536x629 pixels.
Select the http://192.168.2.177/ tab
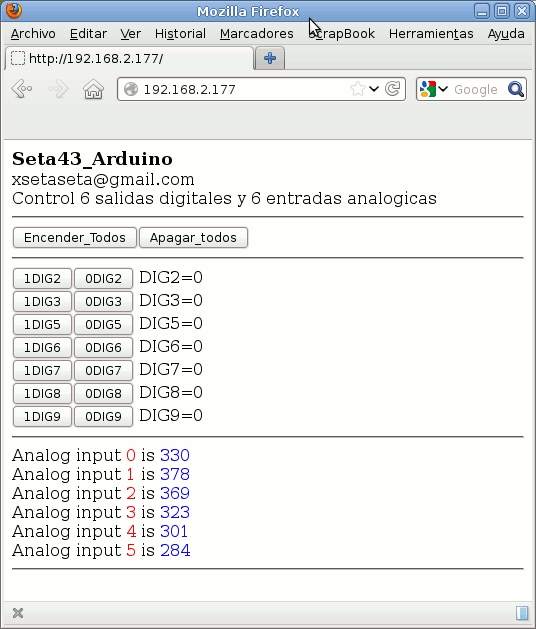[x=129, y=59]
